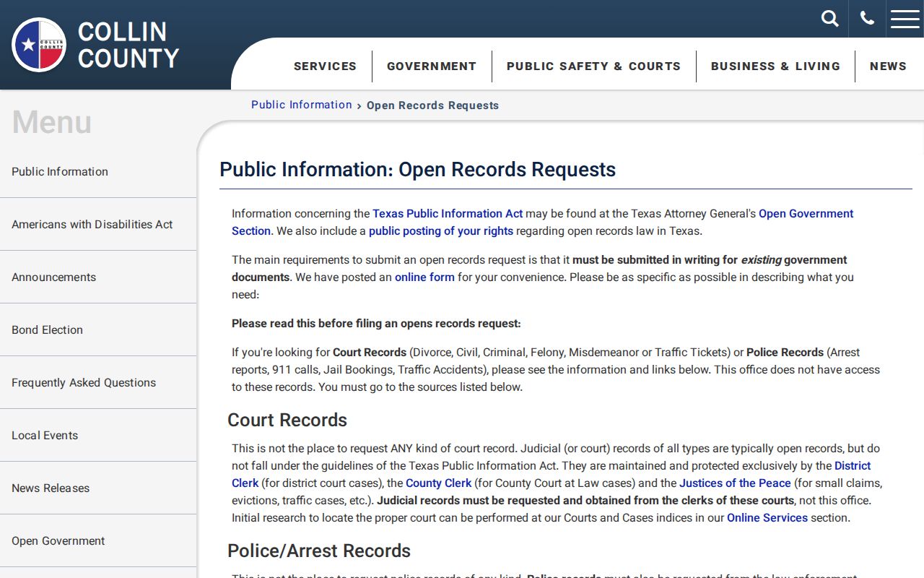Click the Open Records Requests breadcrumb text

[432, 105]
